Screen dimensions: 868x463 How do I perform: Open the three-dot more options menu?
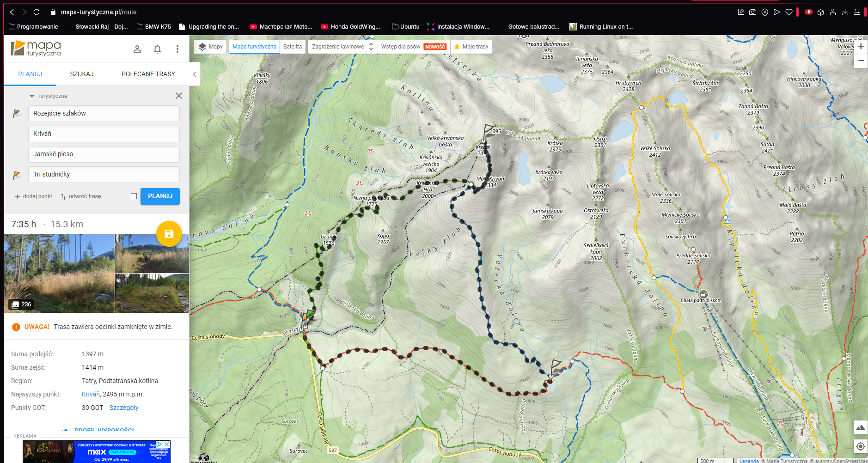tap(177, 49)
